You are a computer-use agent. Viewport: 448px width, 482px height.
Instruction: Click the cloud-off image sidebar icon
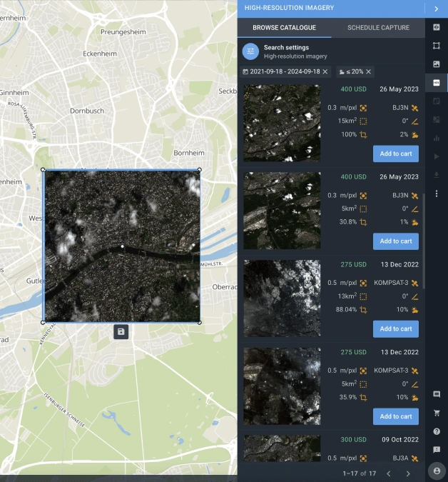437,119
